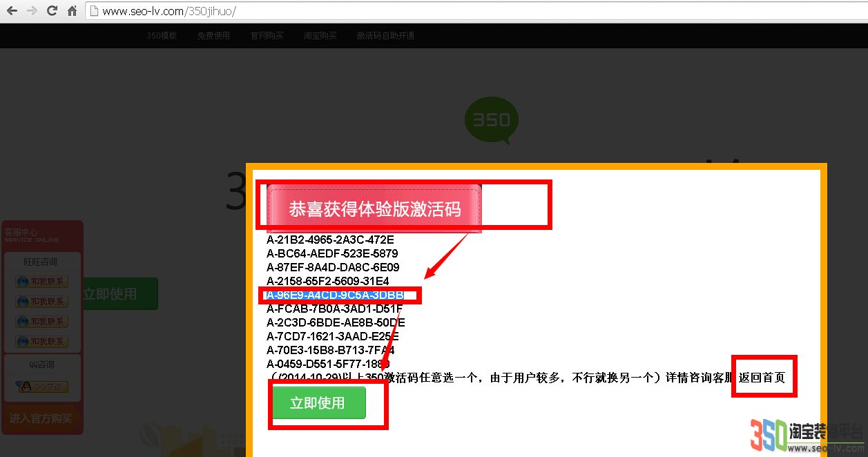Open the 淘宝购买 nav item
The height and width of the screenshot is (457, 868).
(320, 36)
